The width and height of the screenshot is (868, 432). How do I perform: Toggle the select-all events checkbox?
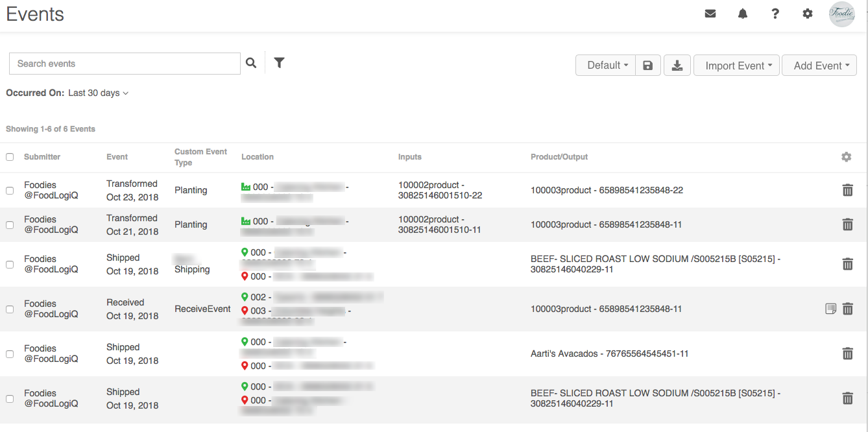click(x=10, y=157)
